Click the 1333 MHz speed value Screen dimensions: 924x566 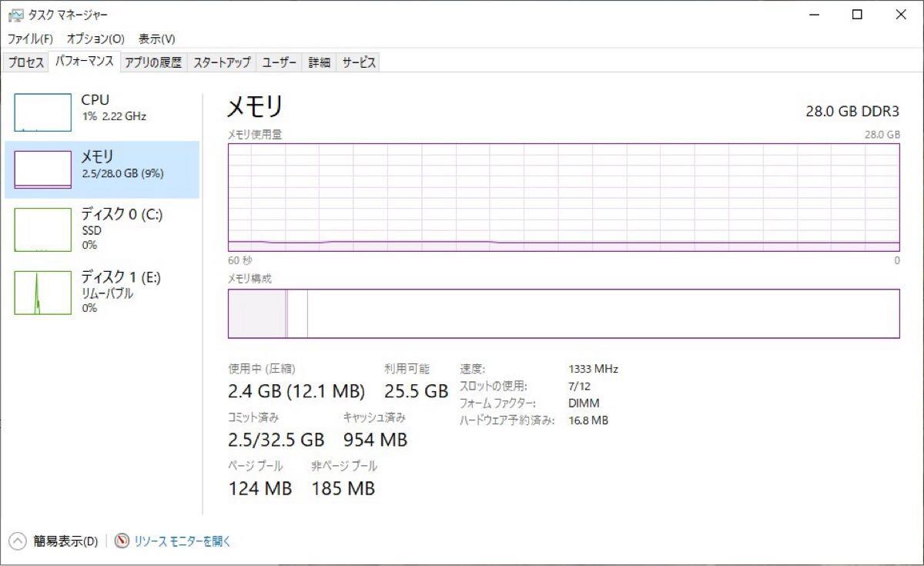pos(593,369)
